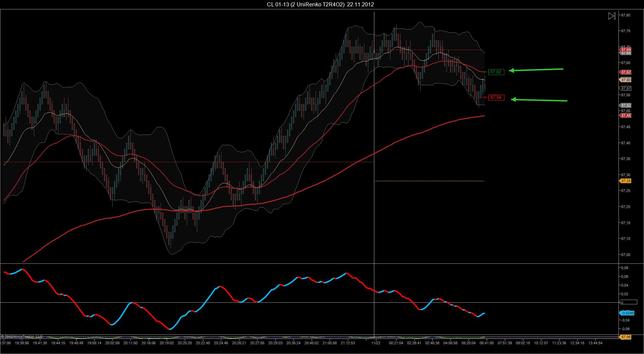
Task: Click the 07:51:39 time axis label
Action: 505,343
